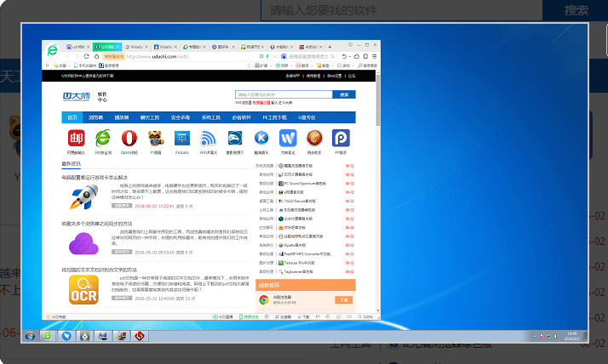
Task: Click the 首页 home tab in blue navigation bar
Action: click(72, 117)
